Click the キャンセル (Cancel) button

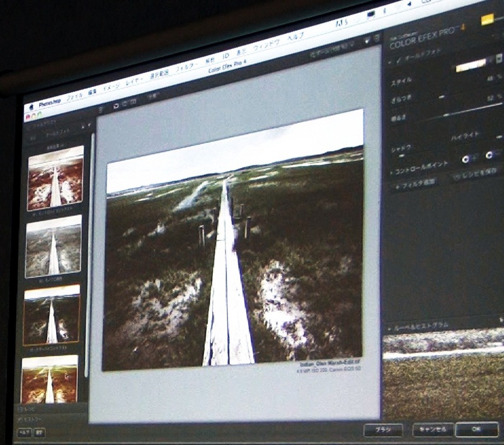(x=433, y=430)
